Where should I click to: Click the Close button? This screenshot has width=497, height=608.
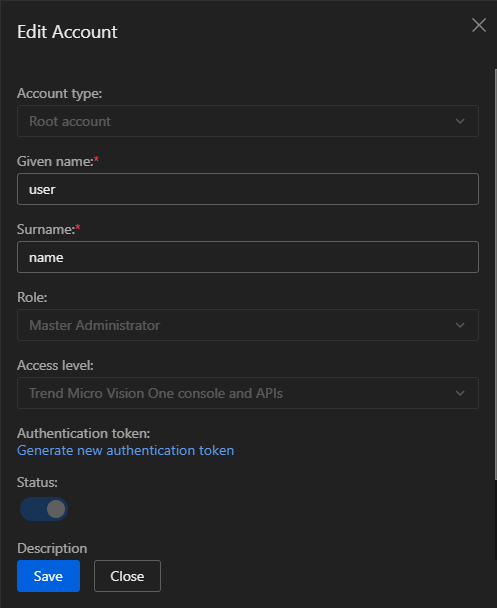click(x=127, y=576)
